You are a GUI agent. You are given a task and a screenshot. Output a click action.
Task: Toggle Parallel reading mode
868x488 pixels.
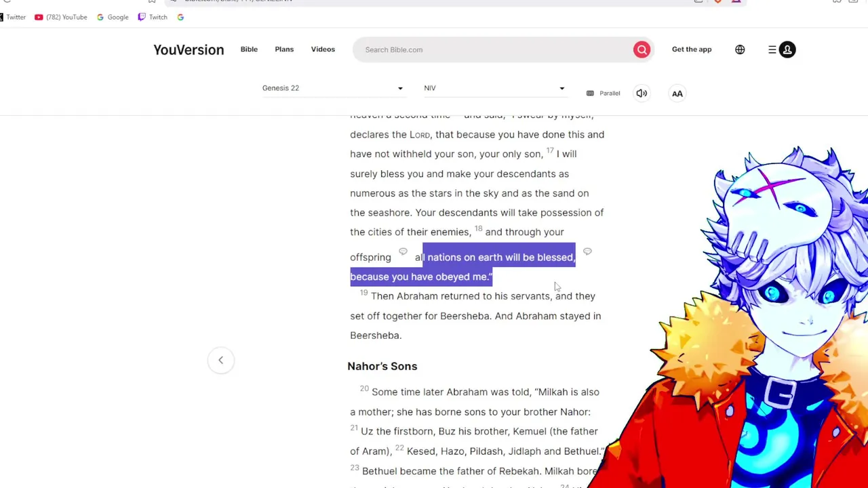point(604,93)
